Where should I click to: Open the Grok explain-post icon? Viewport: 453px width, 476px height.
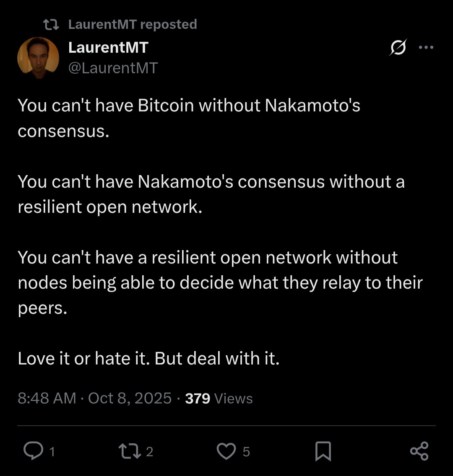(398, 47)
